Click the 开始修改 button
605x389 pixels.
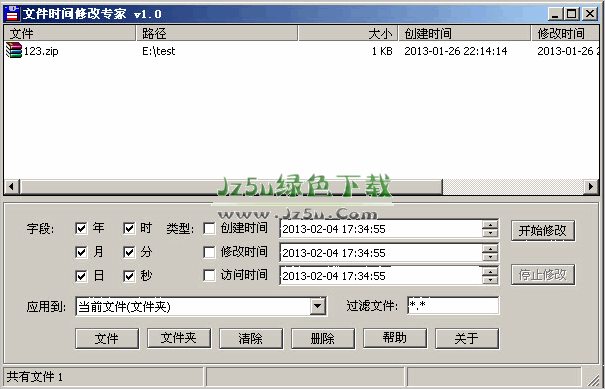543,231
